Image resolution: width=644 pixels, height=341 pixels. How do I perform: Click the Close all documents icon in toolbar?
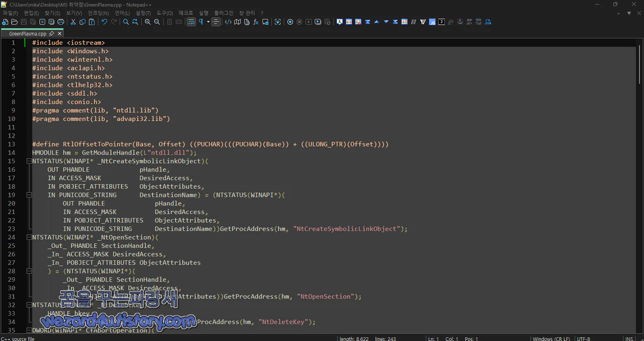tap(51, 22)
